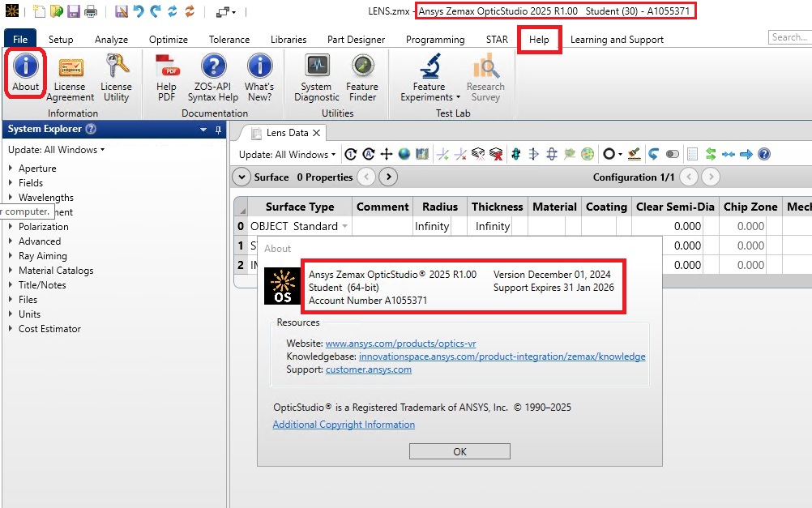
Task: Open What's New information
Action: pos(259,79)
